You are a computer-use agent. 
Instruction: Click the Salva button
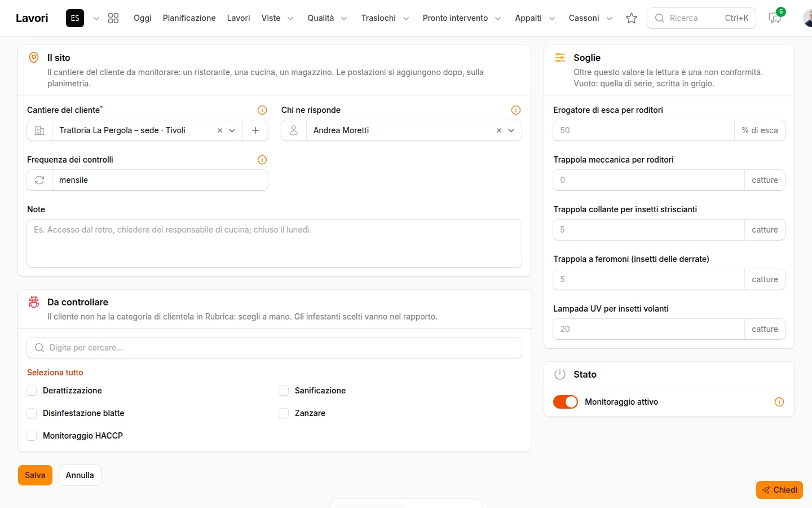point(35,475)
